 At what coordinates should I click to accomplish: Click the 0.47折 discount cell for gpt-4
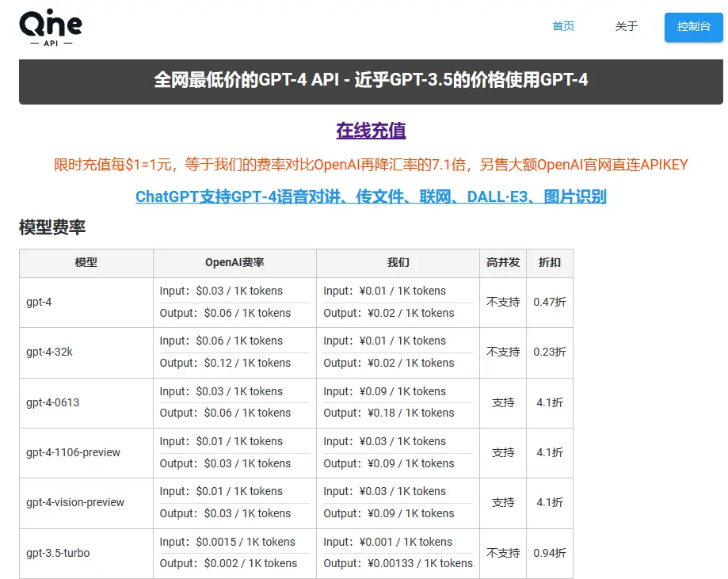(550, 302)
